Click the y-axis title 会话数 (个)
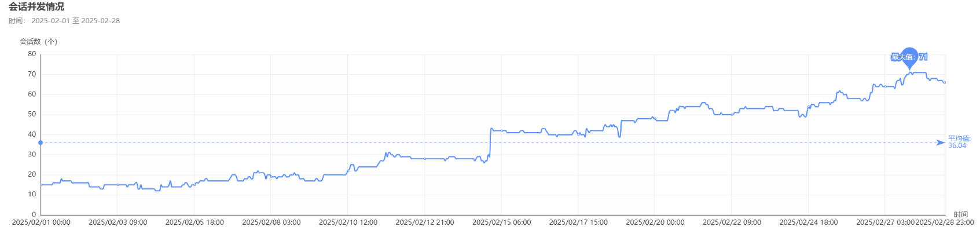This screenshot has width=980, height=241. (x=39, y=42)
